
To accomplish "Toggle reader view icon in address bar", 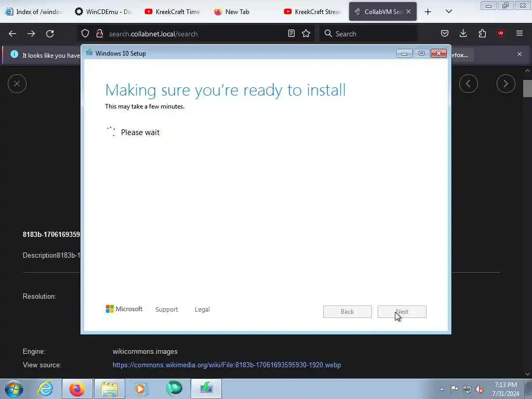I will tap(291, 34).
